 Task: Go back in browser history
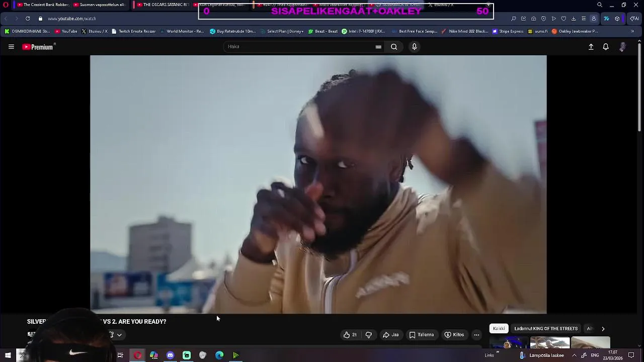tap(6, 19)
